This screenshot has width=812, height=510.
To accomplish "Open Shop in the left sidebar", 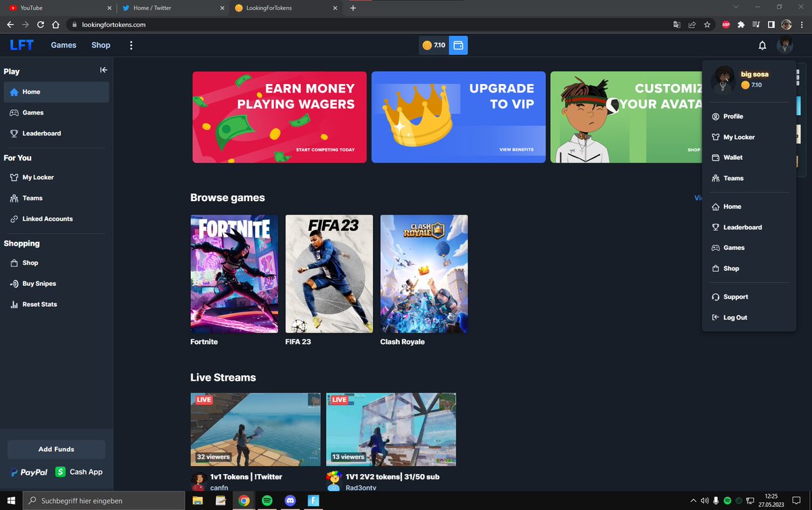I will (56, 263).
